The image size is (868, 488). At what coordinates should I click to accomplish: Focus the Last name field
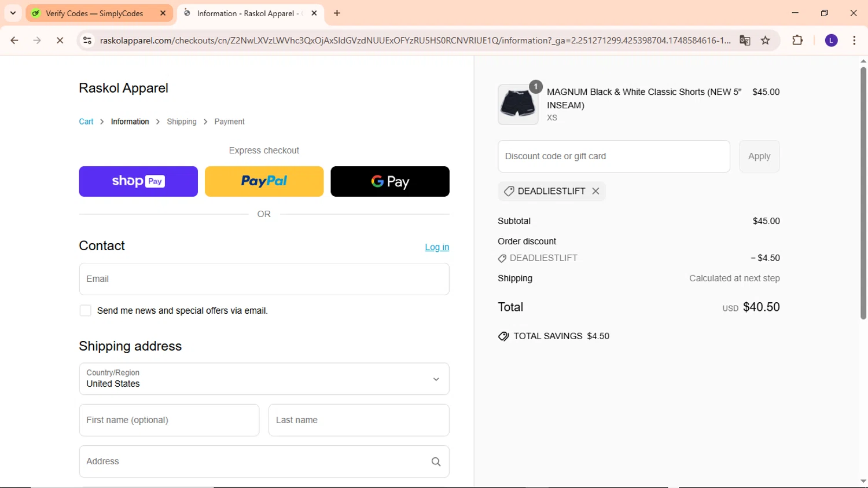click(x=359, y=420)
